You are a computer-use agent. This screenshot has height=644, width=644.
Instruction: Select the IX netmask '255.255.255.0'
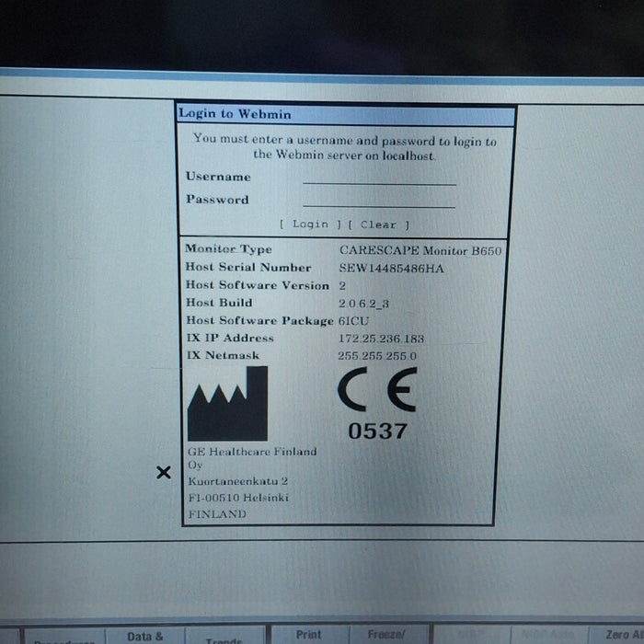(377, 356)
